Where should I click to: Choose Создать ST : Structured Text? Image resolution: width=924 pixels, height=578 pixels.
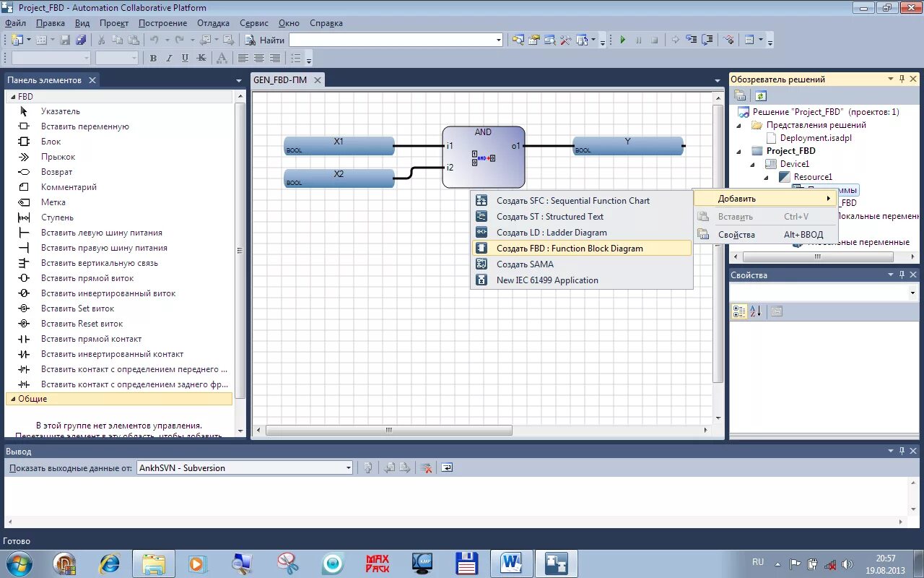[581, 217]
